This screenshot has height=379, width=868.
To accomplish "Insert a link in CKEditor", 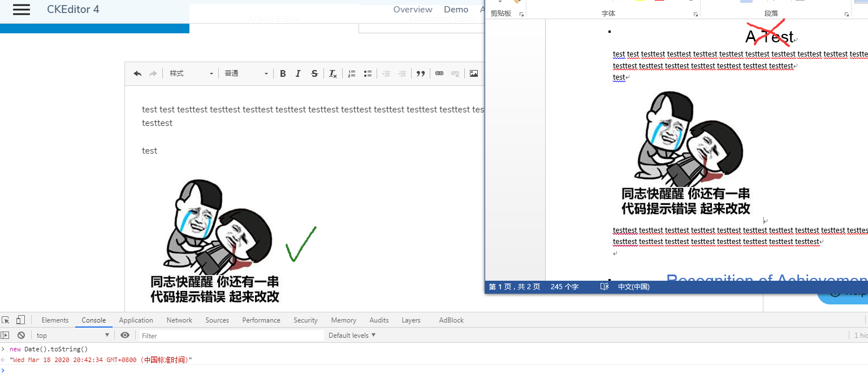I will pyautogui.click(x=439, y=73).
